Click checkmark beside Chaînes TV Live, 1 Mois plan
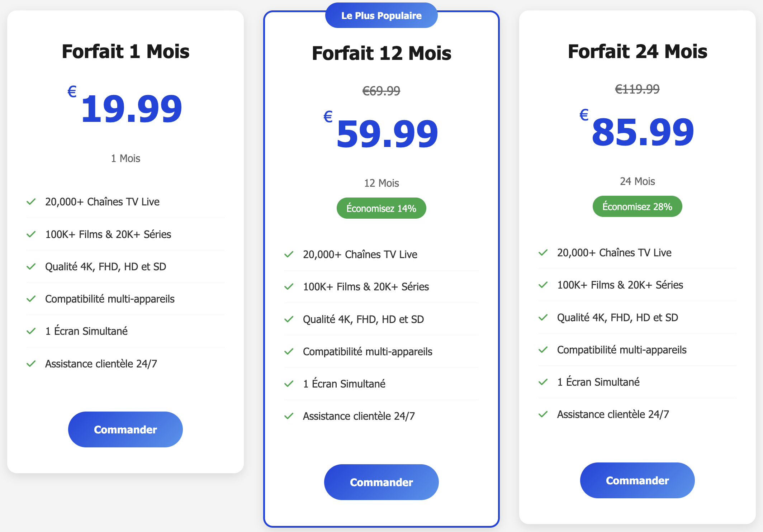This screenshot has height=532, width=763. pyautogui.click(x=31, y=201)
